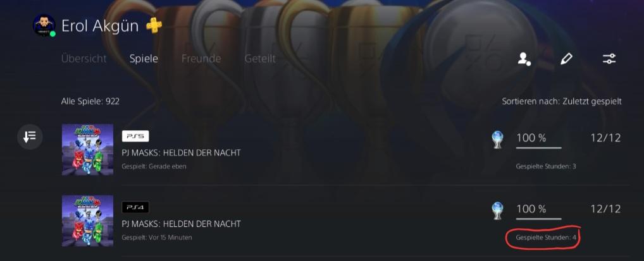Open PS4 PJ MASKS: HELDEN DER NACHT title
The image size is (644, 261).
pyautogui.click(x=181, y=224)
